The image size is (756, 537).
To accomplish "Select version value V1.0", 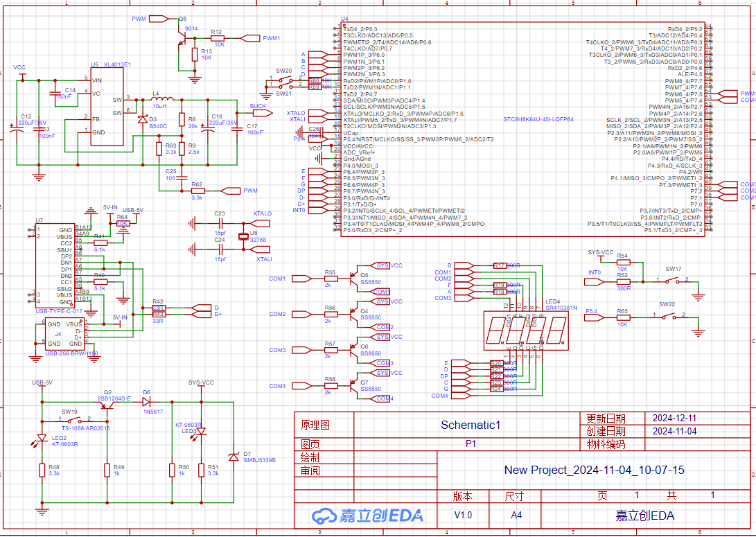I will [x=464, y=515].
